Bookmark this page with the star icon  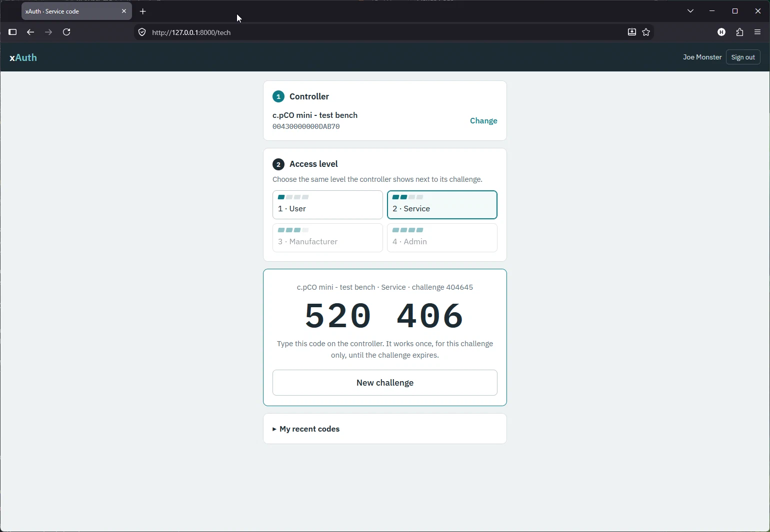click(x=646, y=32)
